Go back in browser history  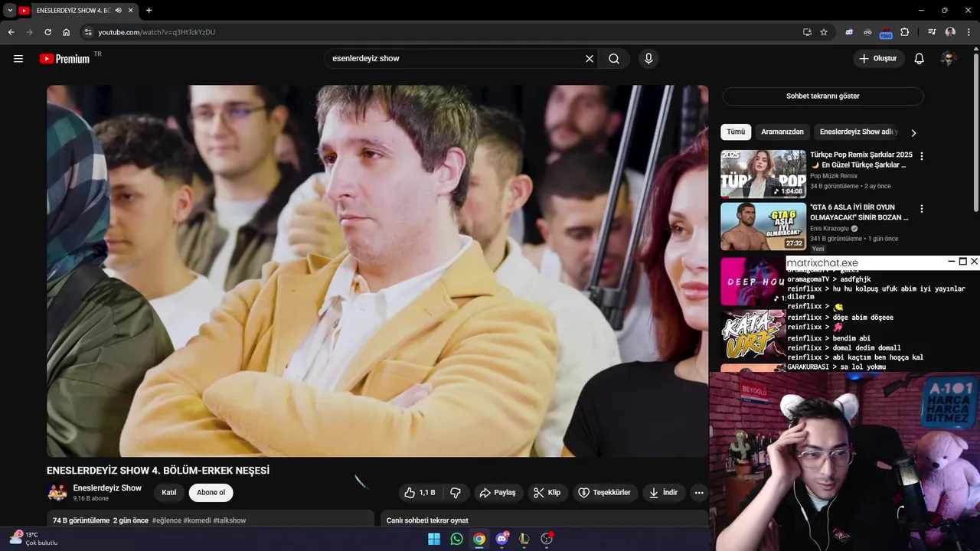(11, 32)
